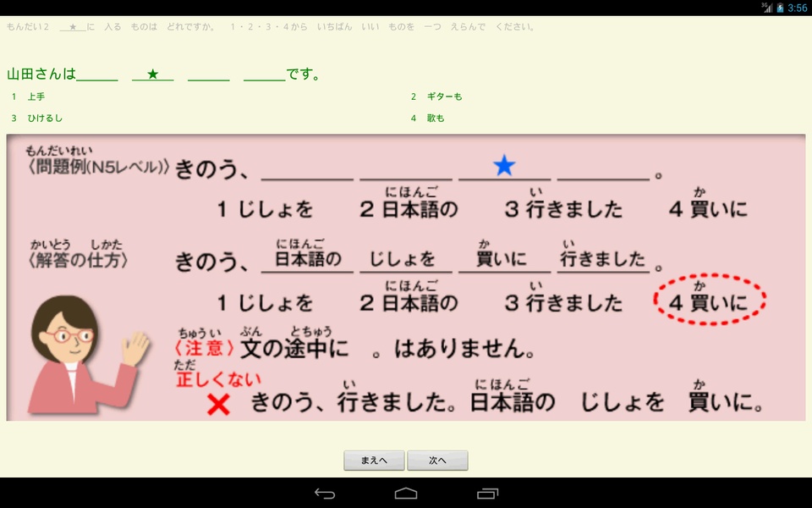Tap the blue star in the example image

[x=504, y=166]
